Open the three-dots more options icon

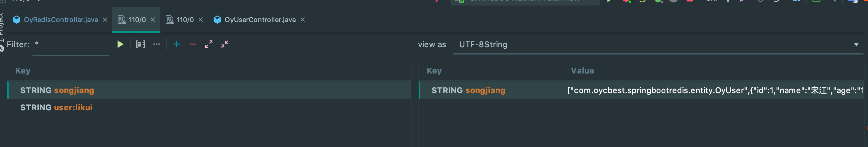click(156, 44)
